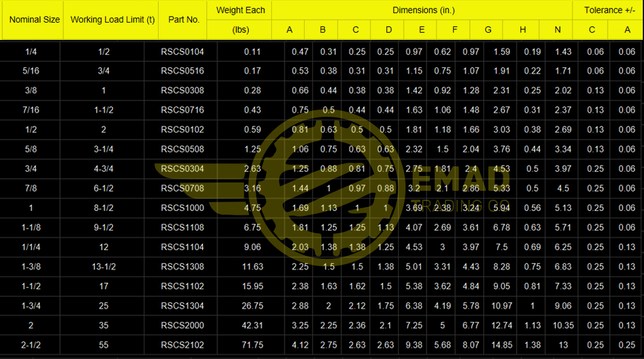This screenshot has width=644, height=359.
Task: Select dimension value "1.59"
Action: (502, 52)
